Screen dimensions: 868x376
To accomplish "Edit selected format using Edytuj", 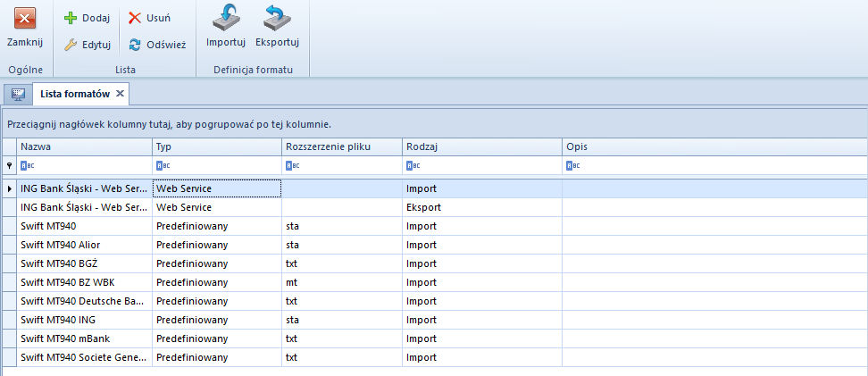I will [x=87, y=45].
